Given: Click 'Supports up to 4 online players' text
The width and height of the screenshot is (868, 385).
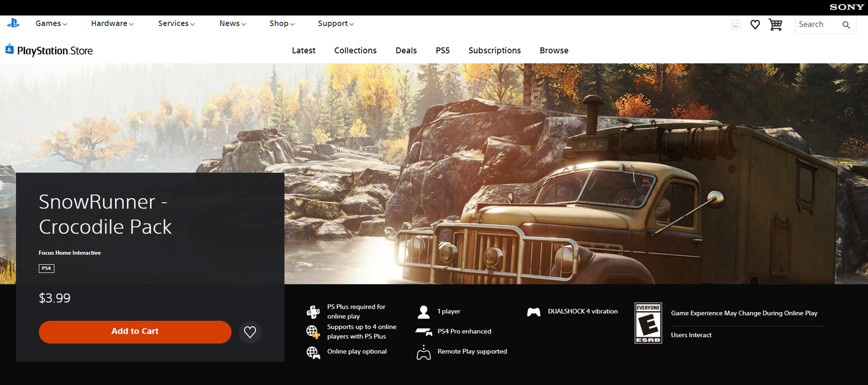Looking at the screenshot, I should 362,332.
